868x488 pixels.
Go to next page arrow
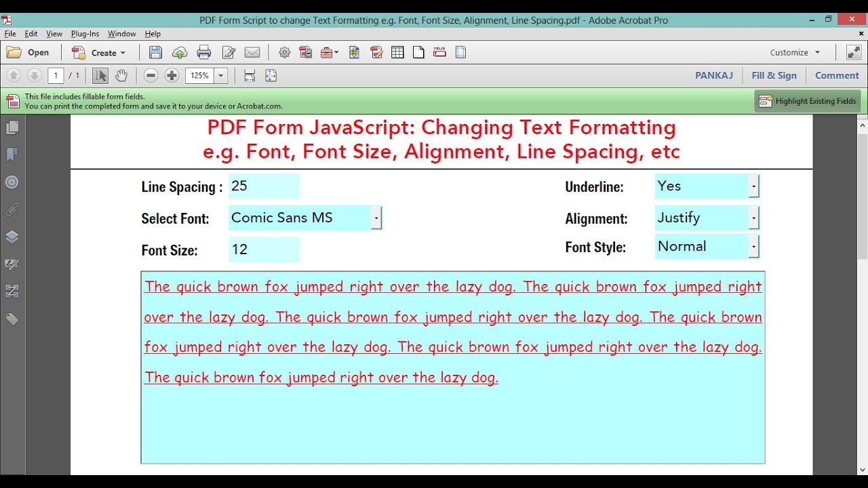tap(34, 76)
